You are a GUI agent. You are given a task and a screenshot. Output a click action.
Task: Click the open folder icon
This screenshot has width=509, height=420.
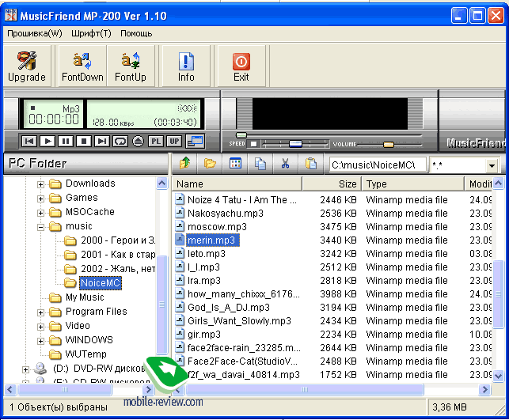point(210,163)
